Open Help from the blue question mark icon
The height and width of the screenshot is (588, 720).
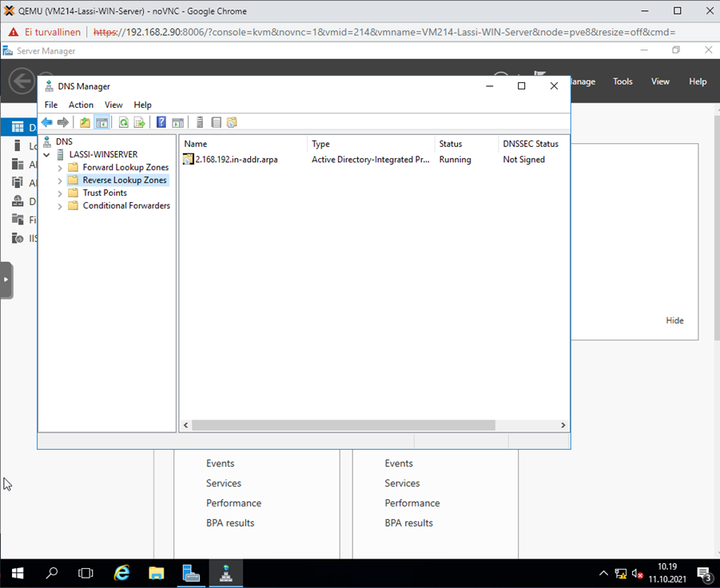click(161, 122)
